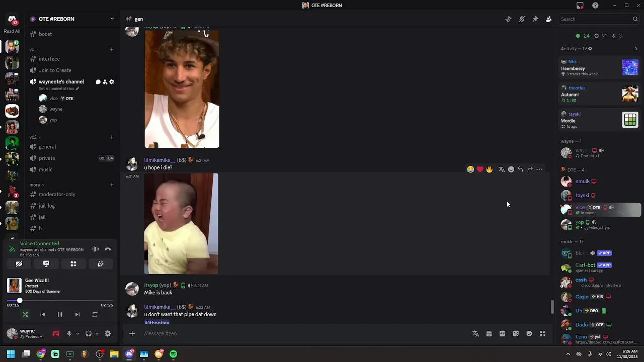Open Activity settings gear in member list
Image resolution: width=644 pixels, height=362 pixels.
pos(590,49)
